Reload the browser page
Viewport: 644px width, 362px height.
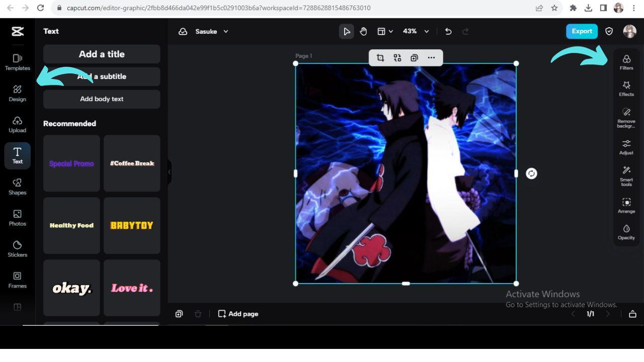41,8
